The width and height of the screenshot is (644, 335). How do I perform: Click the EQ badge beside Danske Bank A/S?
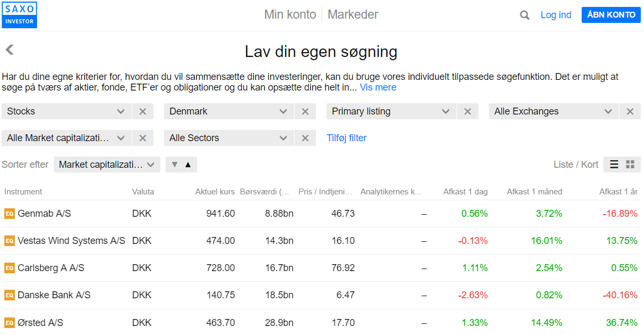click(9, 295)
